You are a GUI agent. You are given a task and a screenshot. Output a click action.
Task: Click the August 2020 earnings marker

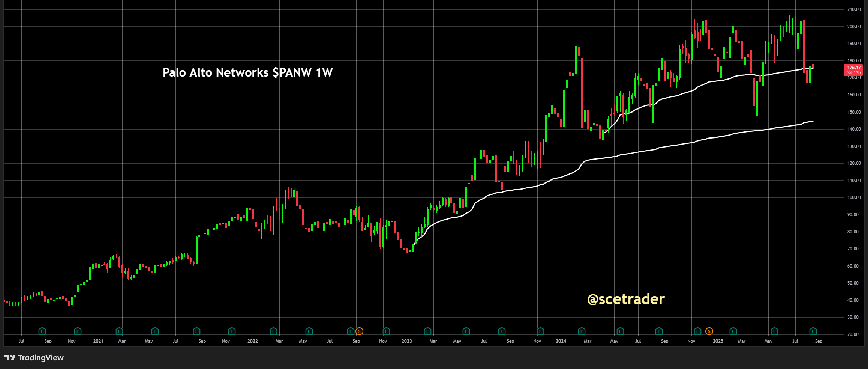(x=42, y=331)
